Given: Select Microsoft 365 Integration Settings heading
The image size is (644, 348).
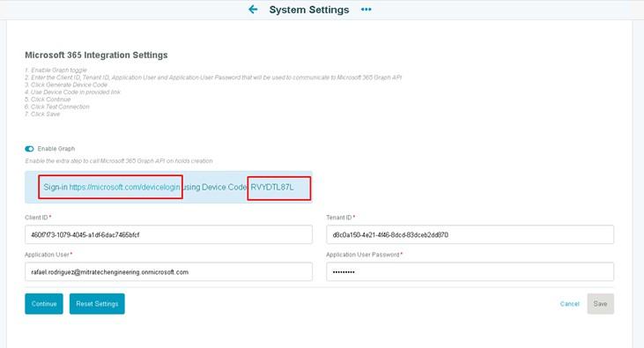Looking at the screenshot, I should [x=96, y=55].
